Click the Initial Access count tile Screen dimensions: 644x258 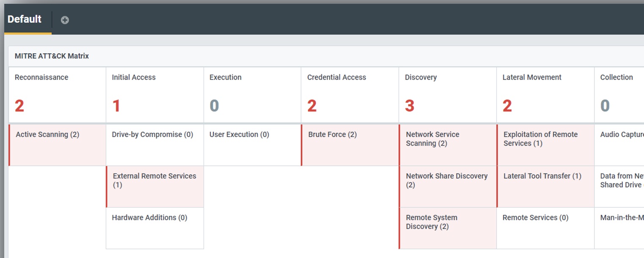pos(154,95)
